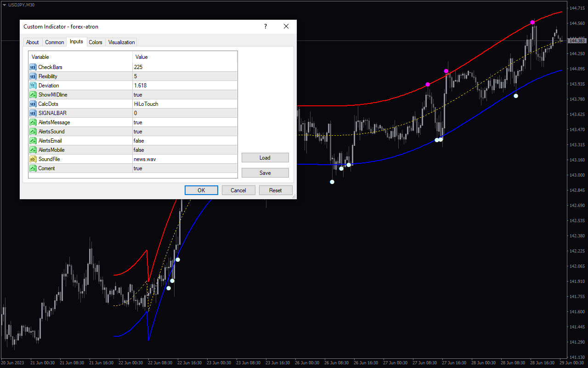This screenshot has width=588, height=368.
Task: Close the Custom Indicator dialog
Action: coord(286,27)
